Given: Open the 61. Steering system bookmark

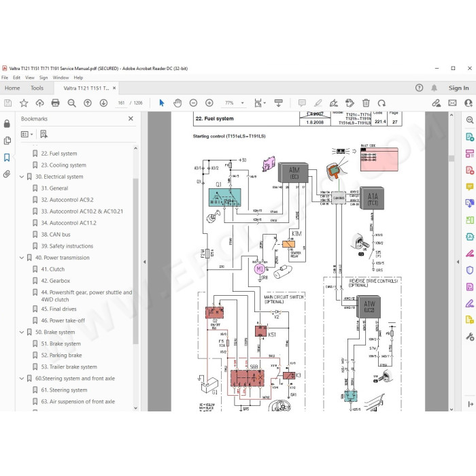Looking at the screenshot, I should point(65,390).
